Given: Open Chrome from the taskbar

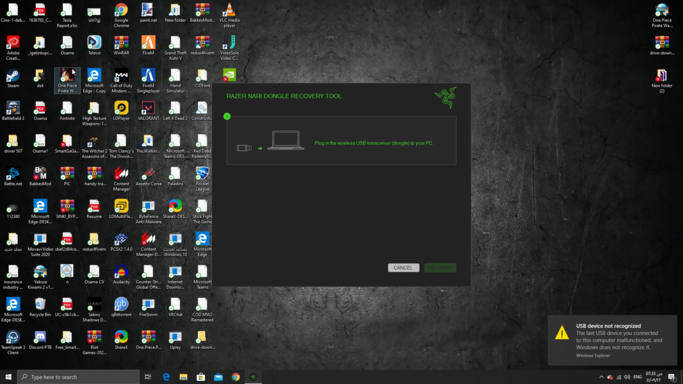Looking at the screenshot, I should (236, 377).
